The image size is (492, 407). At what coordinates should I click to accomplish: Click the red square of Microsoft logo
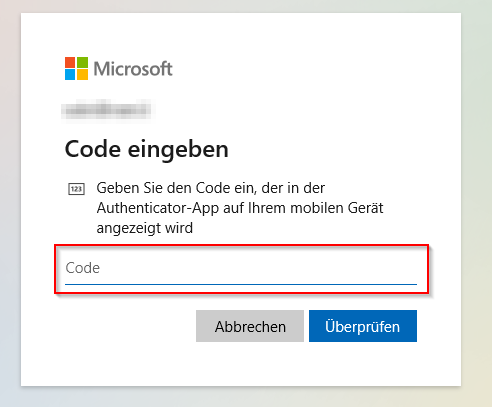tap(70, 62)
